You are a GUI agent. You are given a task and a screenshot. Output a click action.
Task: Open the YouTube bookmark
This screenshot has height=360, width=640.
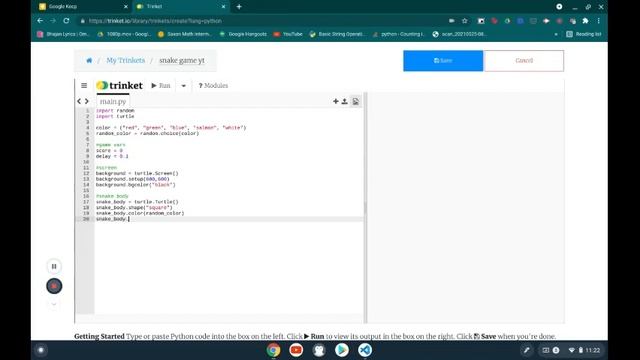point(288,34)
